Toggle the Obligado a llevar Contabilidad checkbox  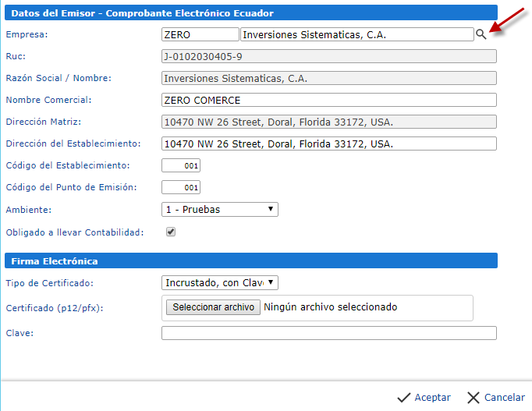tap(171, 232)
